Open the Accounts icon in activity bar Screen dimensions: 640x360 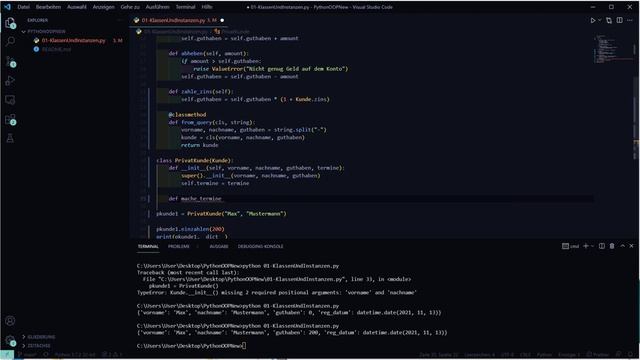coord(10,321)
